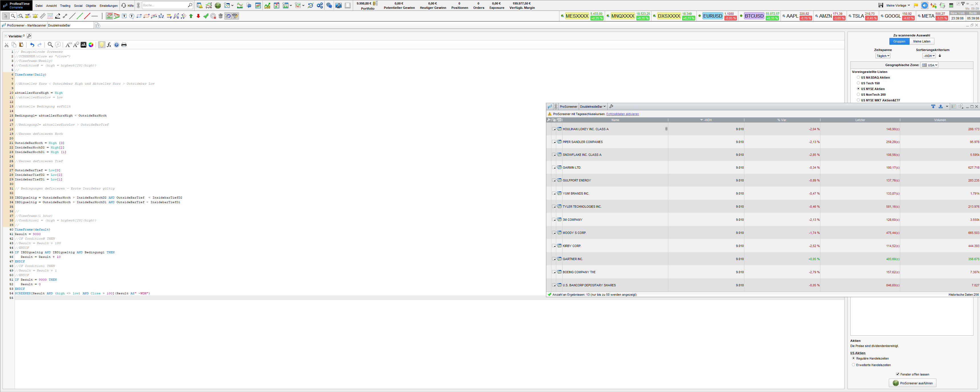Click the trash delete objects icon
The height and width of the screenshot is (392, 980).
[x=221, y=16]
